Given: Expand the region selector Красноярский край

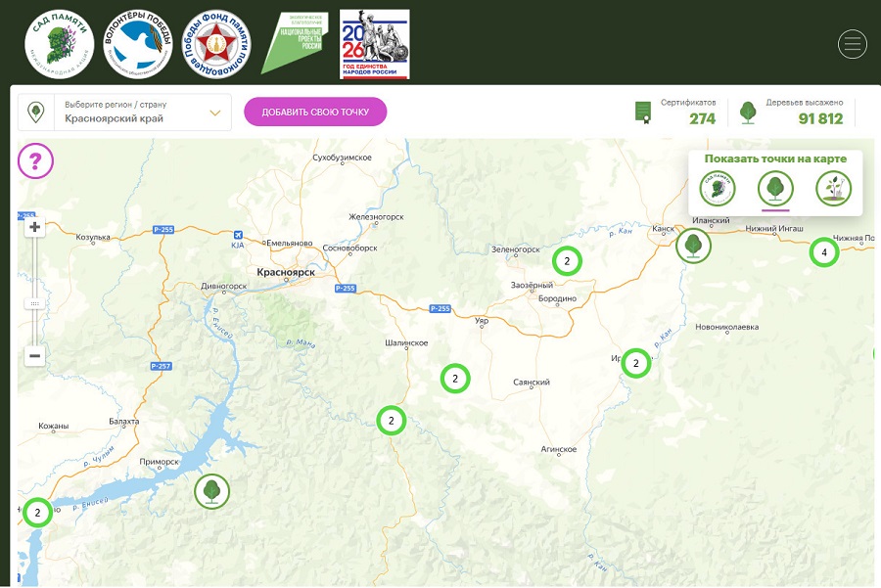Looking at the screenshot, I should [124, 113].
